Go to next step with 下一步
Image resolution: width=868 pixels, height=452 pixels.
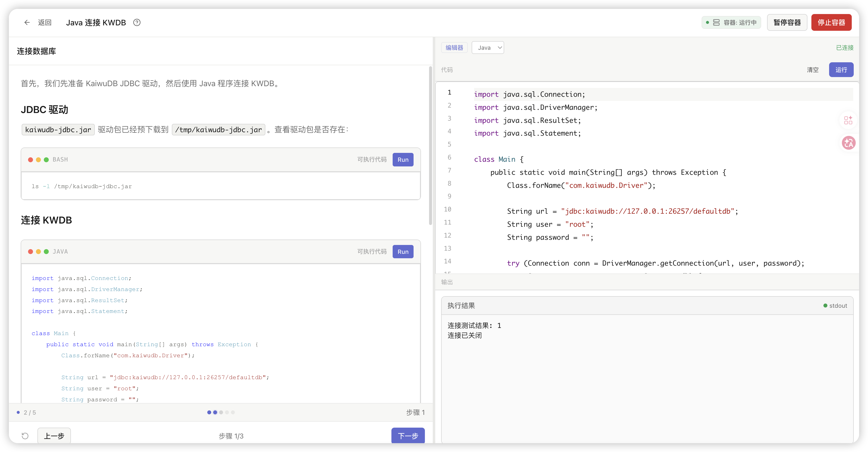pyautogui.click(x=408, y=436)
